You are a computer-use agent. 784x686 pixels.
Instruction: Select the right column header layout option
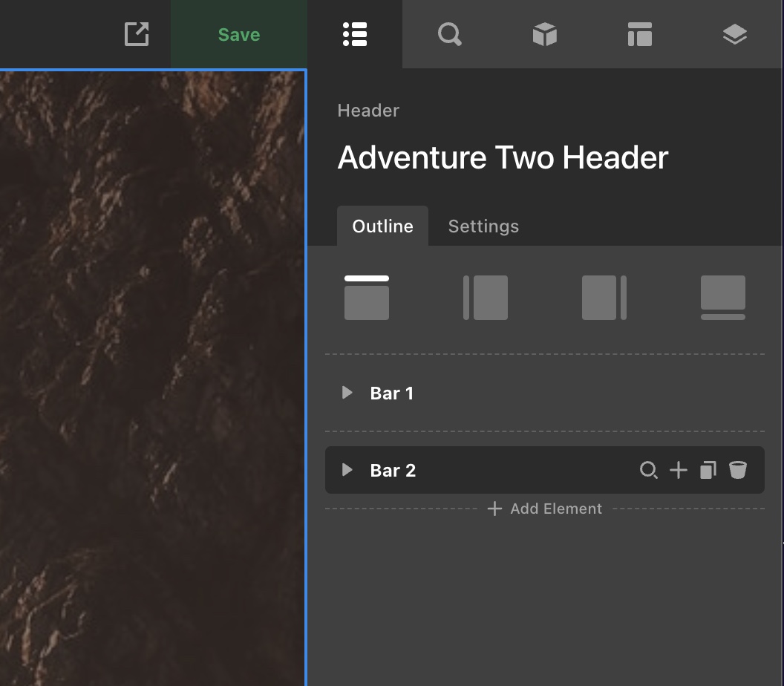coord(604,297)
